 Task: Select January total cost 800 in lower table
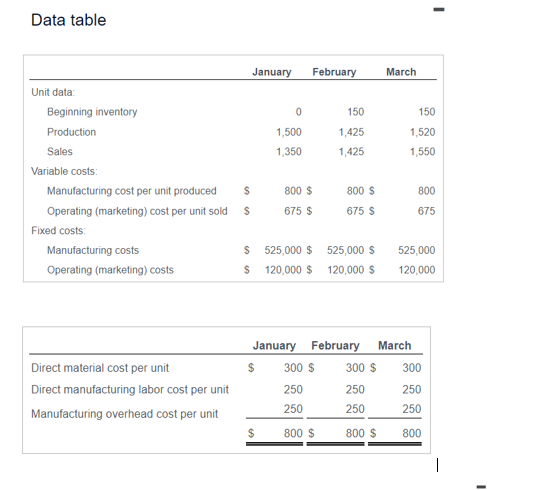pyautogui.click(x=293, y=433)
